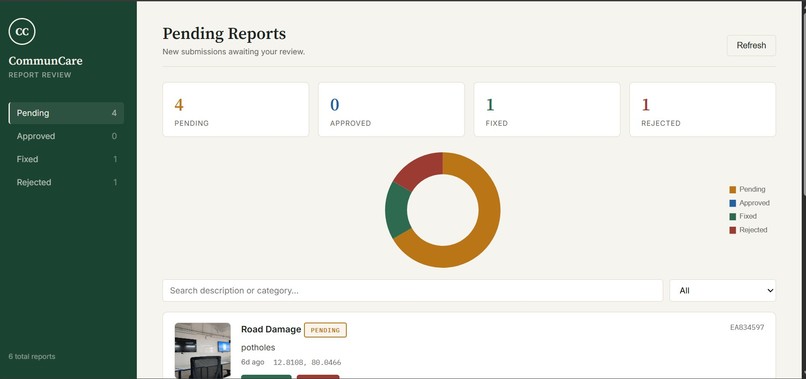Click the Refresh button
This screenshot has height=379, width=806.
coord(751,45)
